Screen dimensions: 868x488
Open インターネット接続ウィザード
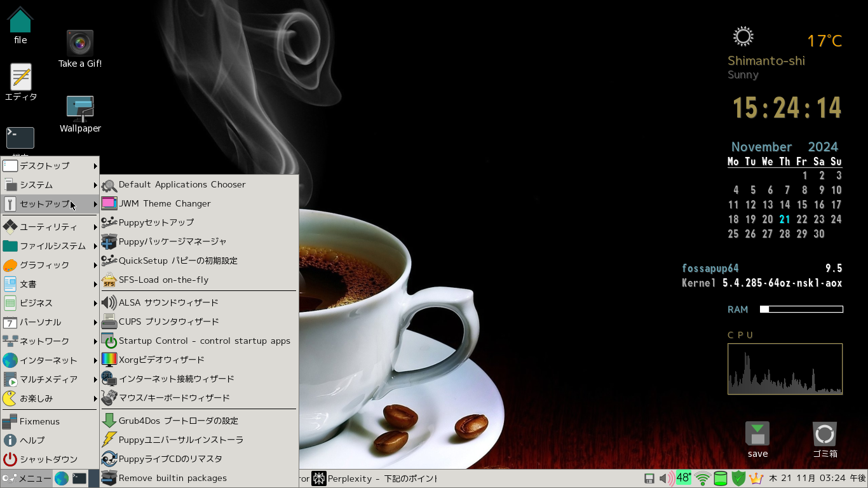tap(199, 379)
